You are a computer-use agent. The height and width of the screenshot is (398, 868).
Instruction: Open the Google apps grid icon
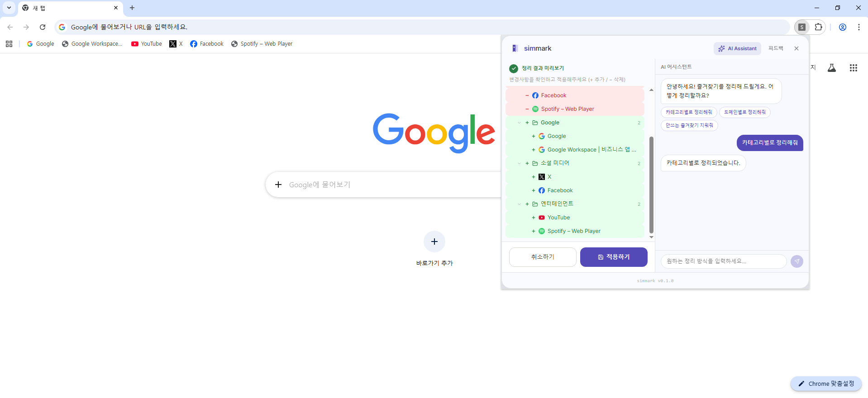point(854,68)
